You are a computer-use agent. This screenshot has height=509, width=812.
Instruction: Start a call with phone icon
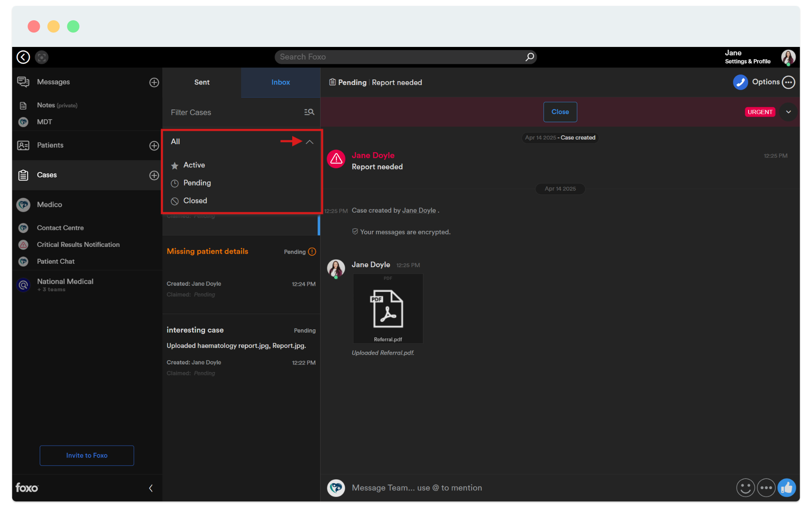740,82
